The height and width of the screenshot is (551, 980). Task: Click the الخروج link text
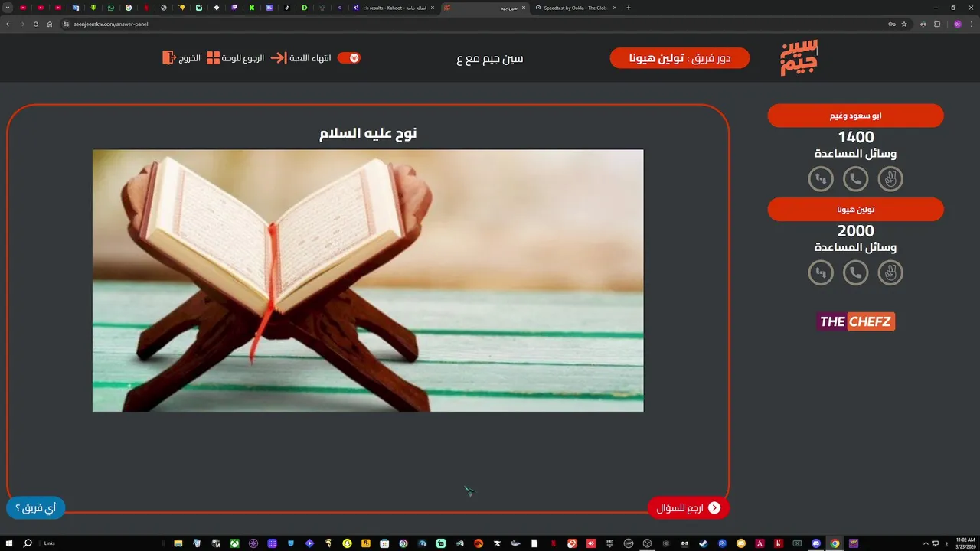(x=190, y=58)
